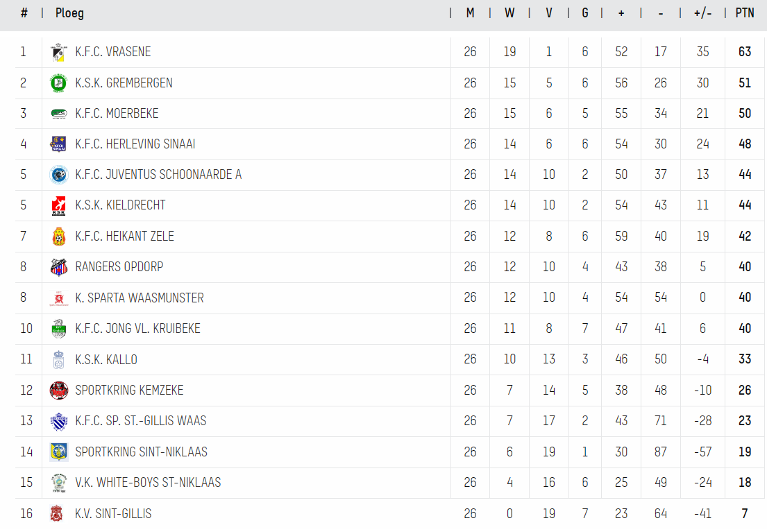Click the K.F.C. Herleving Sinaai badge
This screenshot has height=532, width=767.
(x=59, y=144)
